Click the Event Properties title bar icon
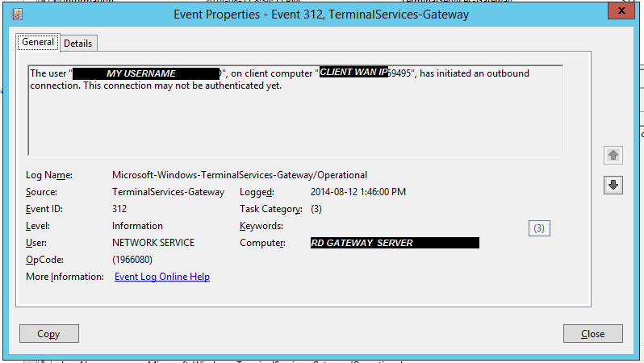The width and height of the screenshot is (644, 363). (17, 15)
